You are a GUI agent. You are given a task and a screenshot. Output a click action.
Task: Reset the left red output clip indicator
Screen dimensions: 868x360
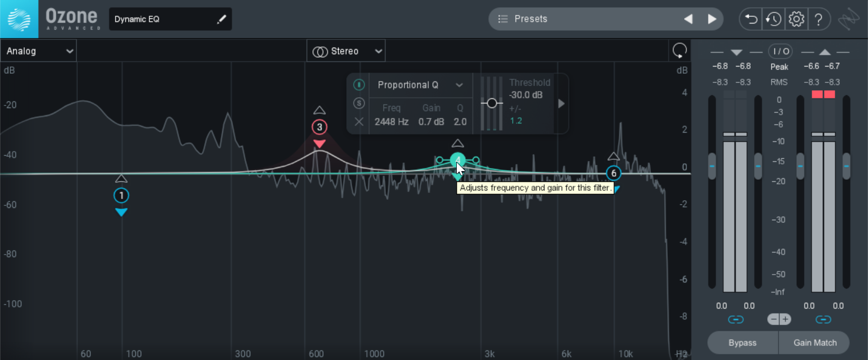coord(817,94)
